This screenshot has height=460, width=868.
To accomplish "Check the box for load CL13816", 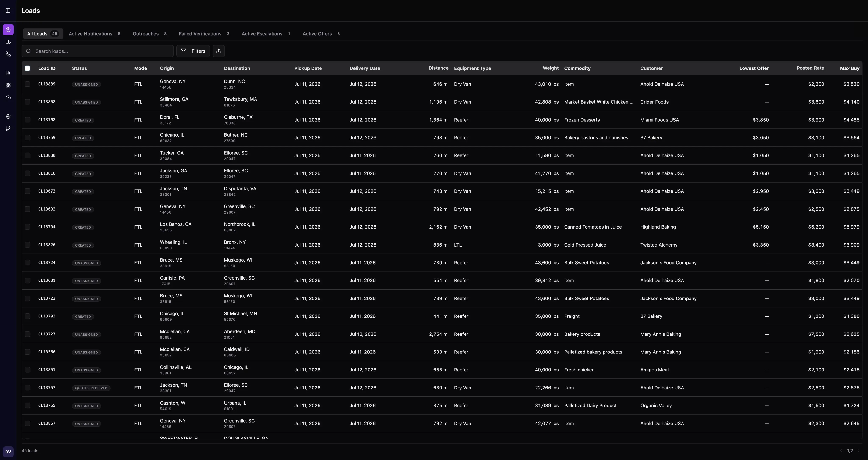I will pos(28,173).
